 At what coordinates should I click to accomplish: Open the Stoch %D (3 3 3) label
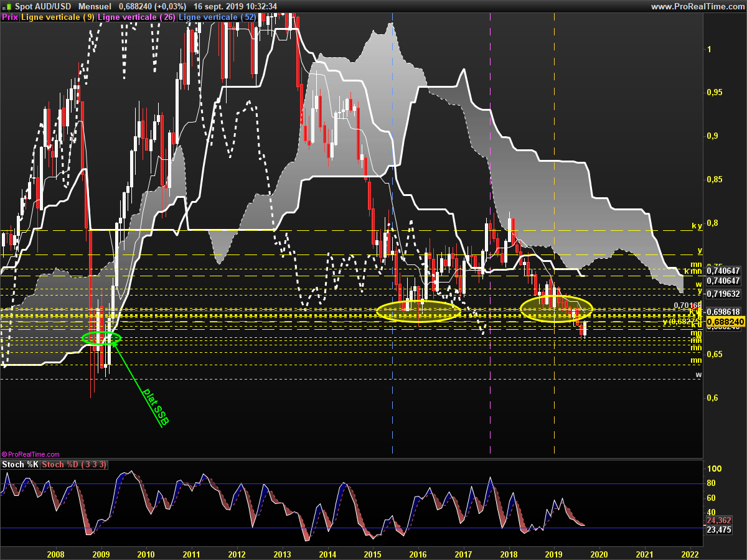coord(75,464)
